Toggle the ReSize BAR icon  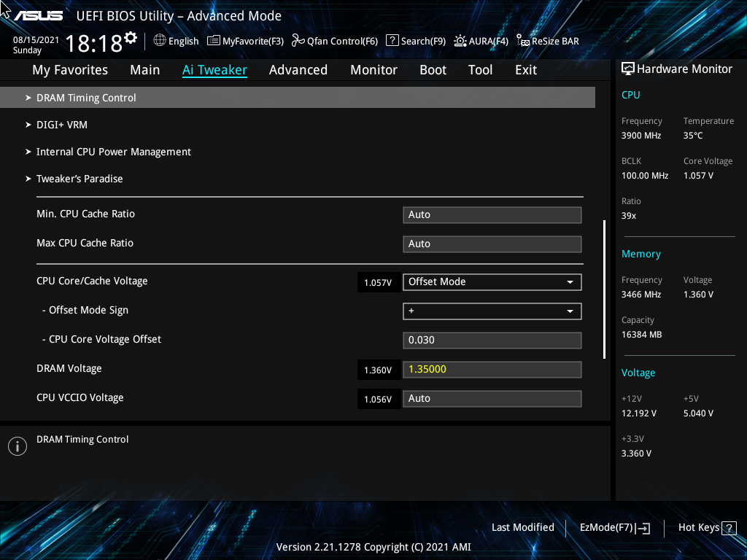(x=522, y=41)
